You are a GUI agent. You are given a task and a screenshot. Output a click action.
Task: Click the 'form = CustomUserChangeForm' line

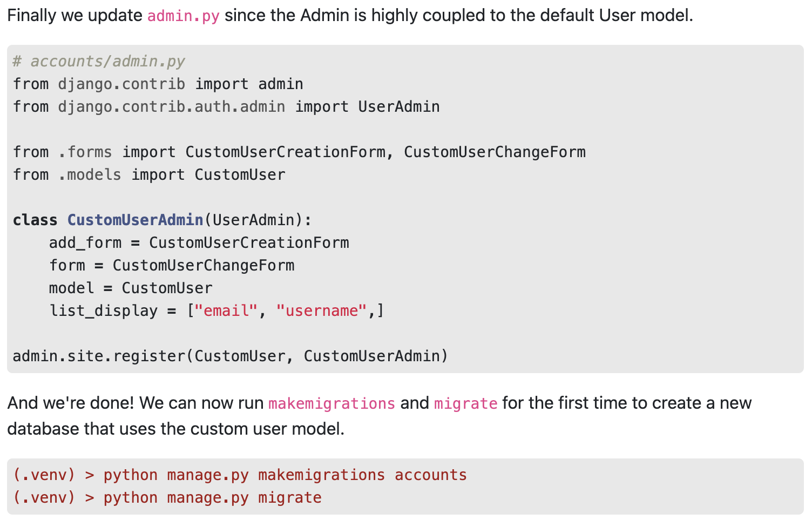click(172, 266)
